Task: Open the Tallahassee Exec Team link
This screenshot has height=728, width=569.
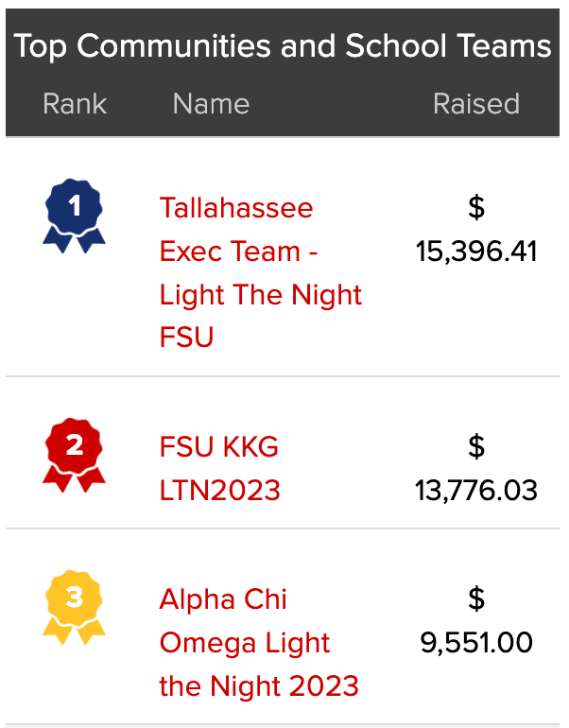Action: [x=236, y=208]
